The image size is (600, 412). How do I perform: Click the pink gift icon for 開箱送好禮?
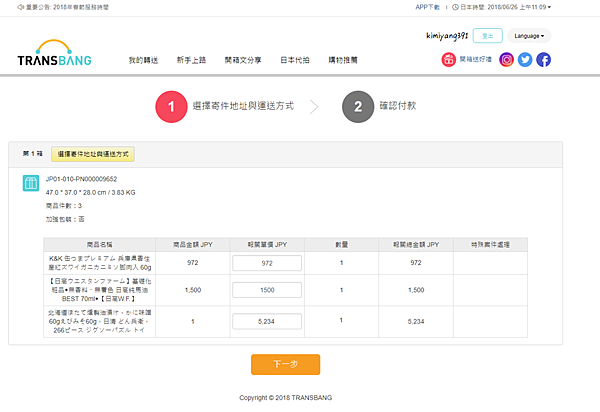449,59
